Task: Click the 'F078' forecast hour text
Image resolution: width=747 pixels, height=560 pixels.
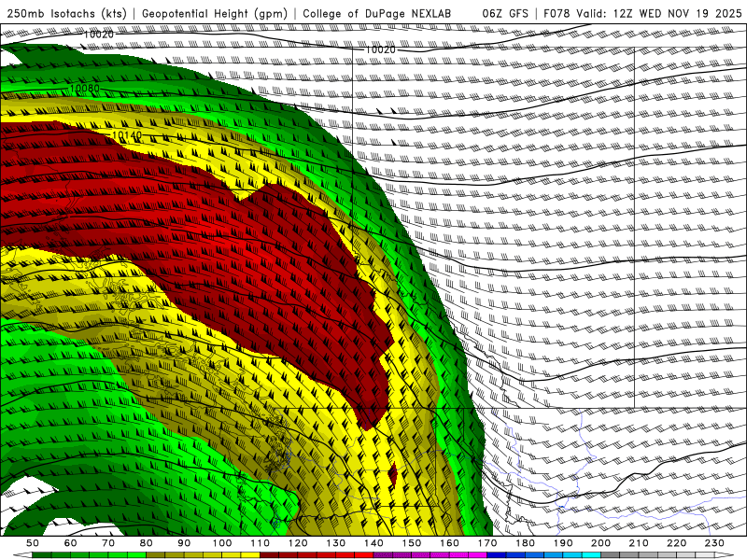Action: click(x=557, y=13)
